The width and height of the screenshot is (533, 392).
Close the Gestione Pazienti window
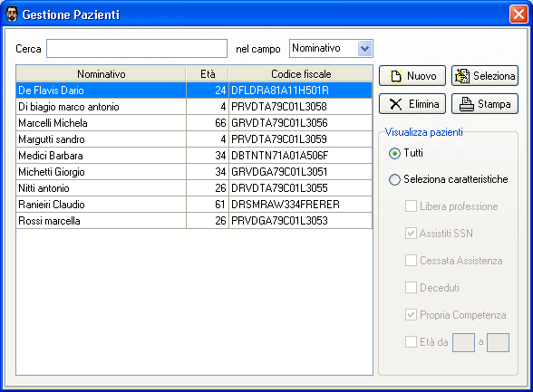[518, 14]
